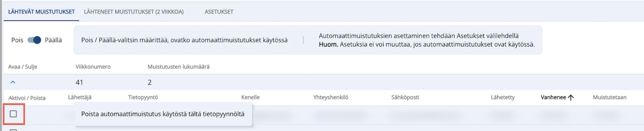
Task: Sort by the Vanhenee column header
Action: pyautogui.click(x=553, y=97)
